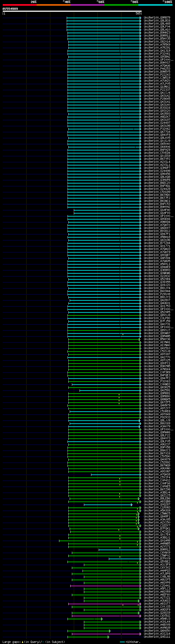Viewport: 175px width, 644px height.
Task: Click the white query sequence ruler bar
Action: pyautogui.click(x=72, y=11)
